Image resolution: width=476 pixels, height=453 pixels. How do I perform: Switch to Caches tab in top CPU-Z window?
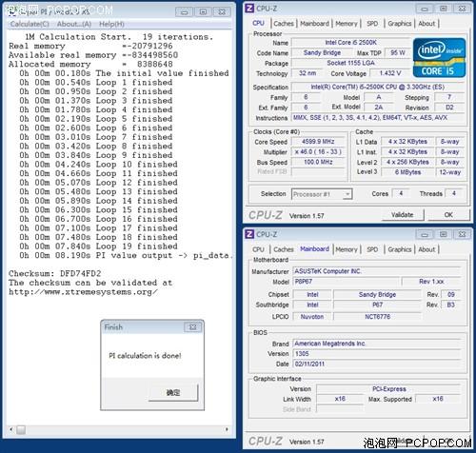point(284,24)
